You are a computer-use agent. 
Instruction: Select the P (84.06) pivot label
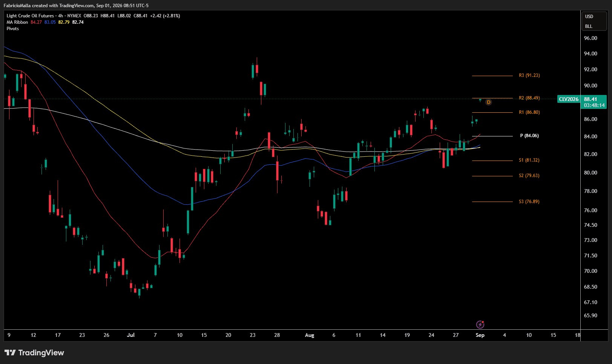pyautogui.click(x=529, y=136)
